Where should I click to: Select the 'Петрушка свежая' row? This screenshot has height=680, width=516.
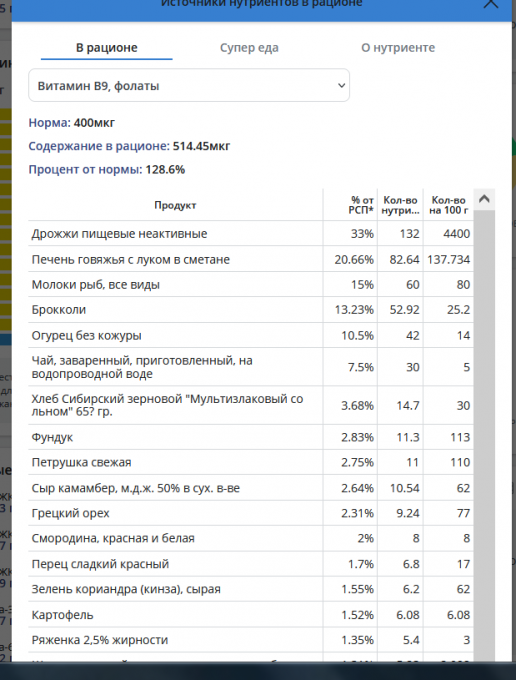(x=251, y=462)
